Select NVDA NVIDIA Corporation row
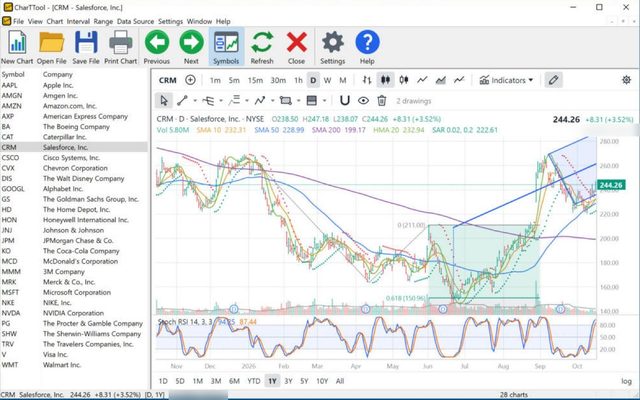 pyautogui.click(x=74, y=313)
